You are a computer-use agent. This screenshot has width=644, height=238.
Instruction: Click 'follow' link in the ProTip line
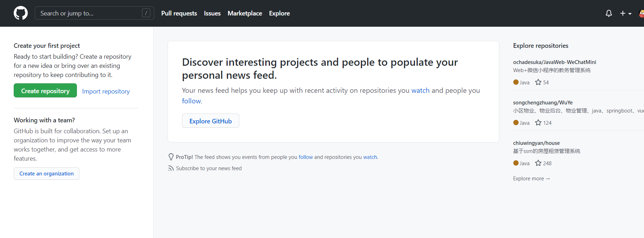tap(306, 157)
